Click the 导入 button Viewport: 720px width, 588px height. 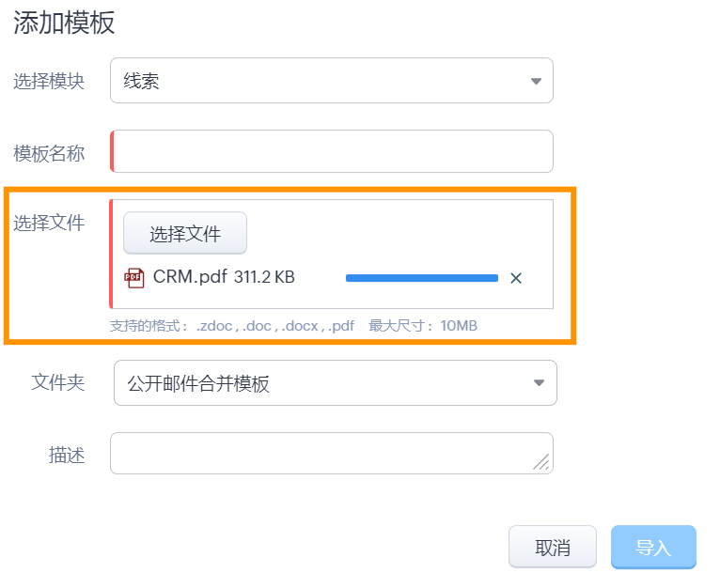653,548
